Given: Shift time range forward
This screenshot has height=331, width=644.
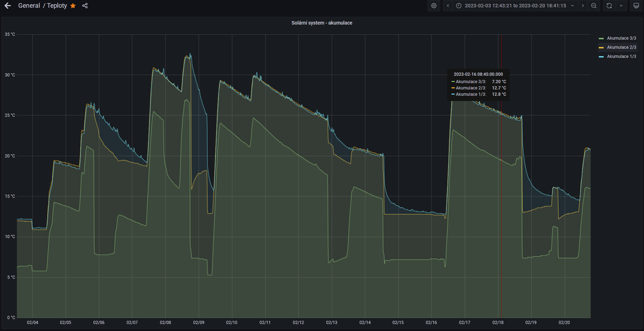Looking at the screenshot, I should click(x=583, y=6).
